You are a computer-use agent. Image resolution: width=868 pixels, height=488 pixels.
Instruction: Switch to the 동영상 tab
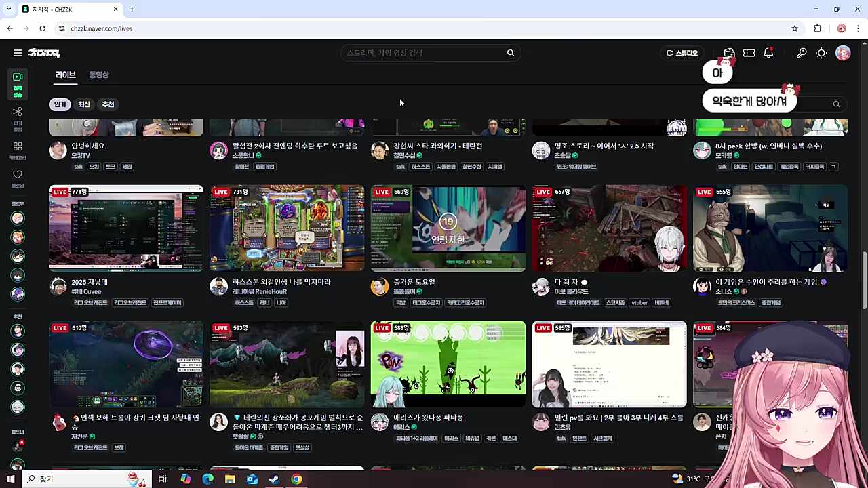point(99,75)
